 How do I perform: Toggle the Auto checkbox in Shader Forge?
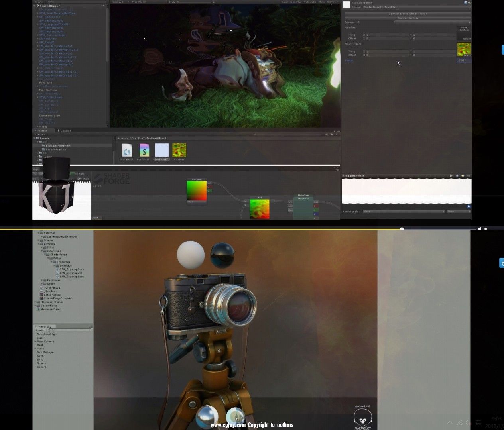point(77,174)
